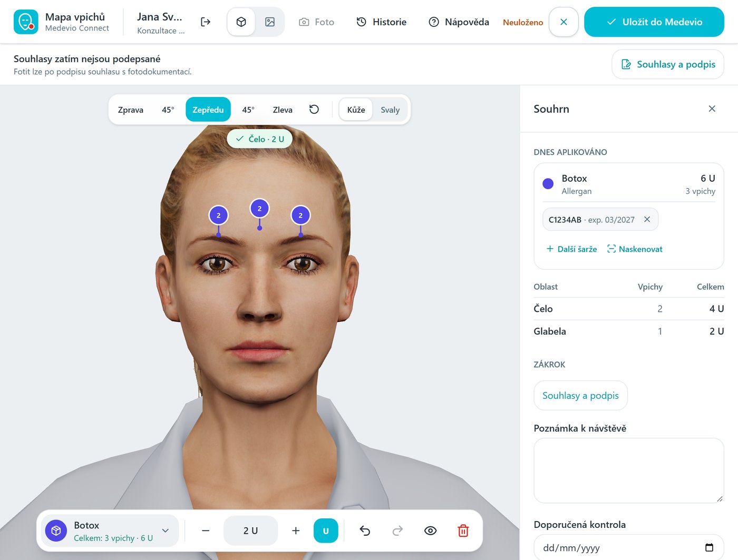Switch to Svaly muscles layer
Screen dimensions: 738x560
tap(390, 110)
